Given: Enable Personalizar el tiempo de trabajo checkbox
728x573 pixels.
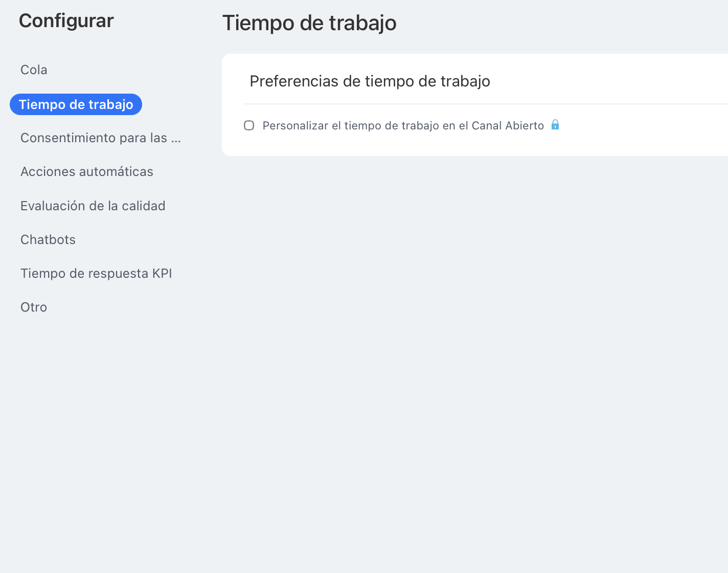Looking at the screenshot, I should coord(249,125).
